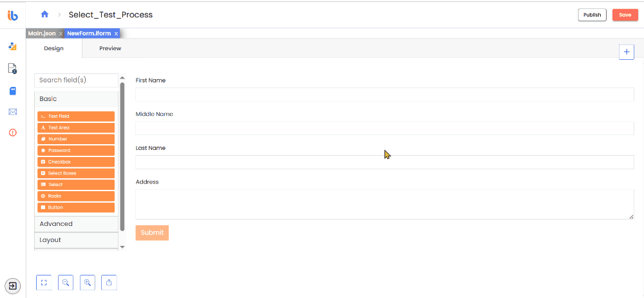Click the export share icon
The image size is (644, 298).
click(109, 283)
